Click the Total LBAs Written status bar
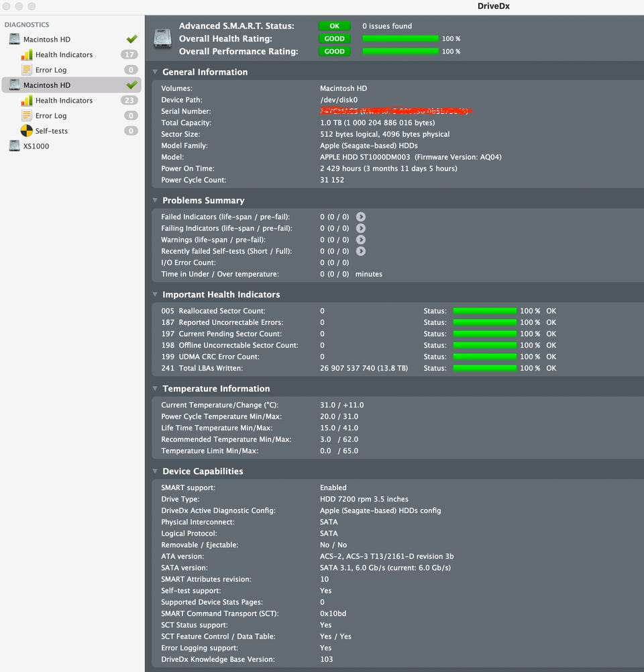644x672 pixels. 485,368
